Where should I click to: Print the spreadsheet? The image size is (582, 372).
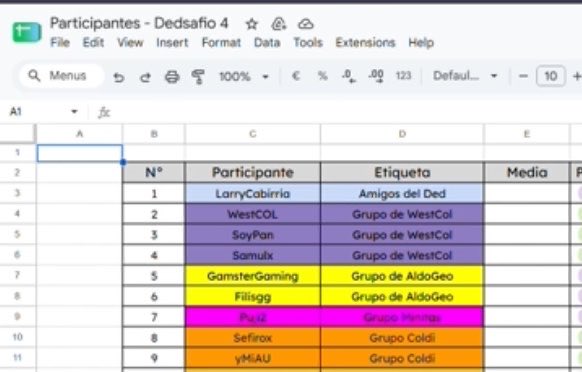[x=172, y=77]
